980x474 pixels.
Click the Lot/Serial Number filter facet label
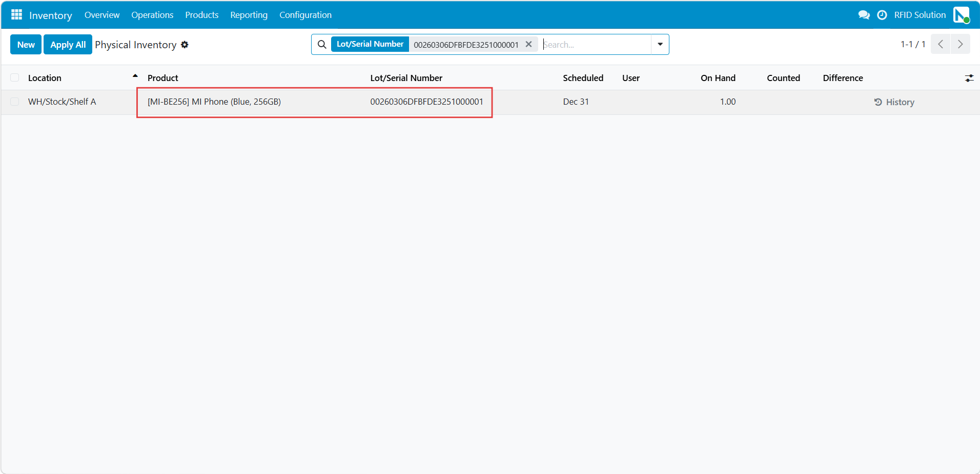point(370,44)
